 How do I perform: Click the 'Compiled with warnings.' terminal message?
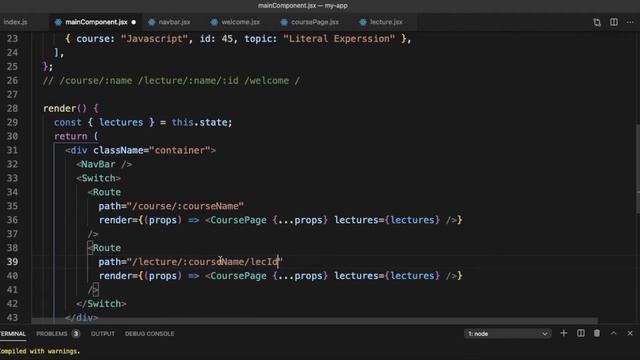pyautogui.click(x=40, y=351)
